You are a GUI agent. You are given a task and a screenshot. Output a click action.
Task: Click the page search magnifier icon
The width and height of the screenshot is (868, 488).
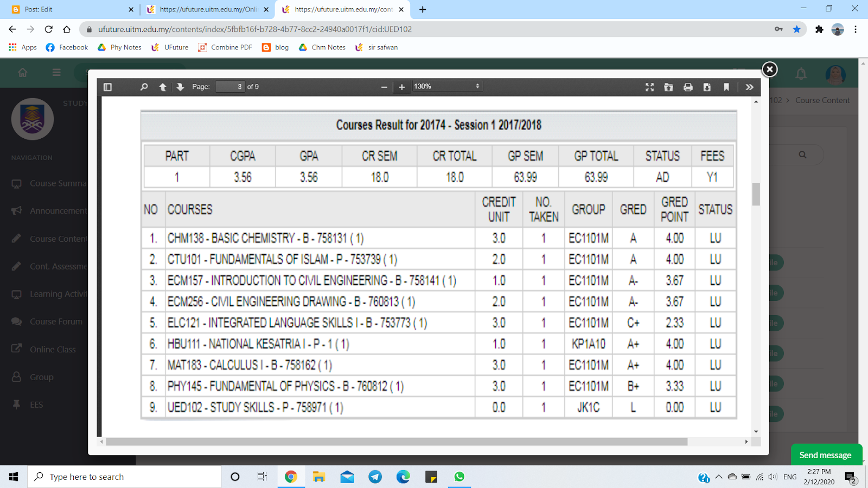[802, 155]
